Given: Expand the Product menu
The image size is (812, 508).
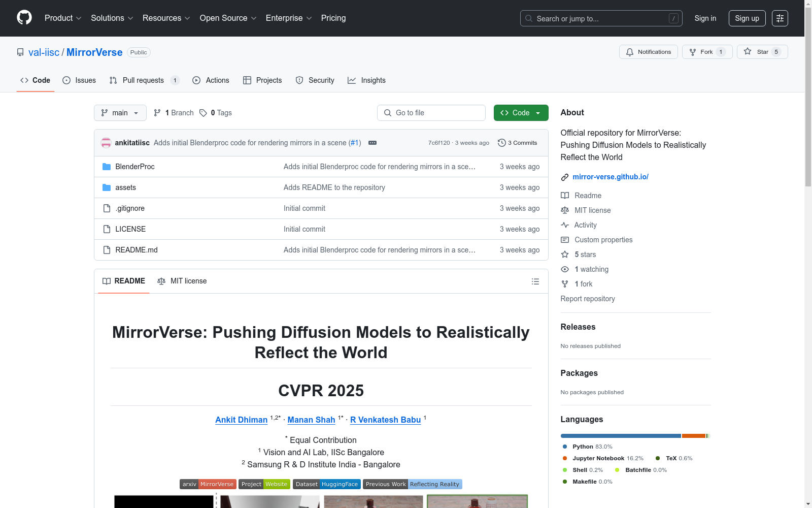Looking at the screenshot, I should pos(63,18).
